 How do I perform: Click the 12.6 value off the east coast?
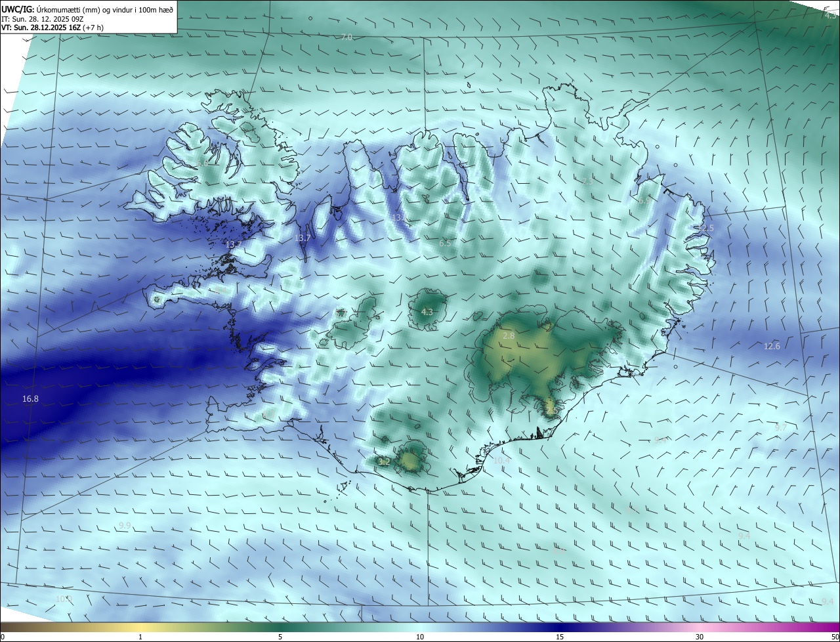[x=772, y=346]
